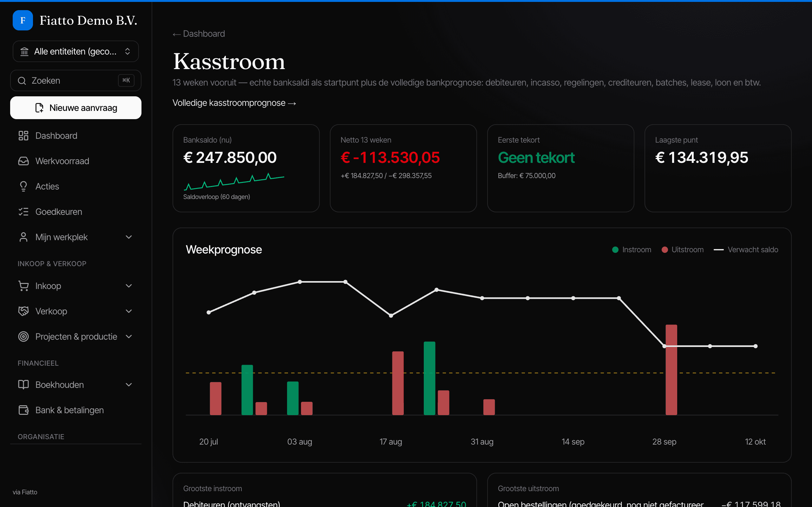Toggle the Verwacht saldo legend line
Viewport: 812px width, 507px height.
[x=746, y=249]
